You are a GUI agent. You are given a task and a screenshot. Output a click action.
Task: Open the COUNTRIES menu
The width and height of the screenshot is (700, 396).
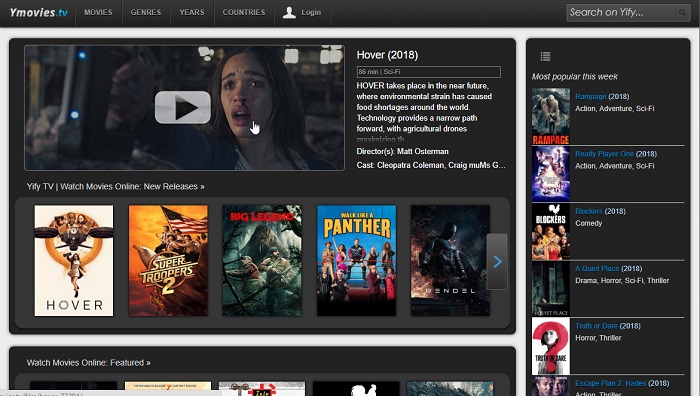tap(244, 13)
